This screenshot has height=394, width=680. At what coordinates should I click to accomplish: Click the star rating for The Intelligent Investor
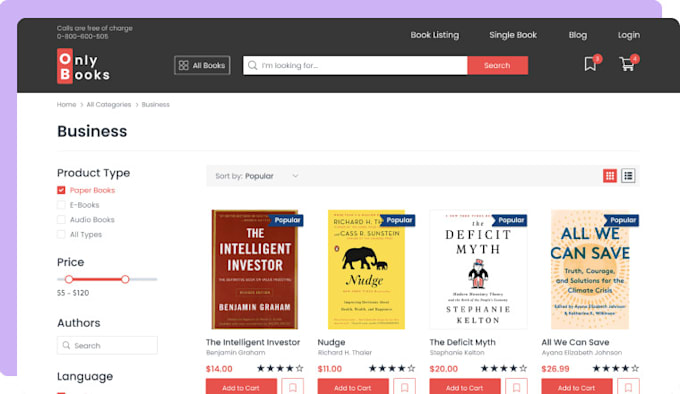point(280,369)
